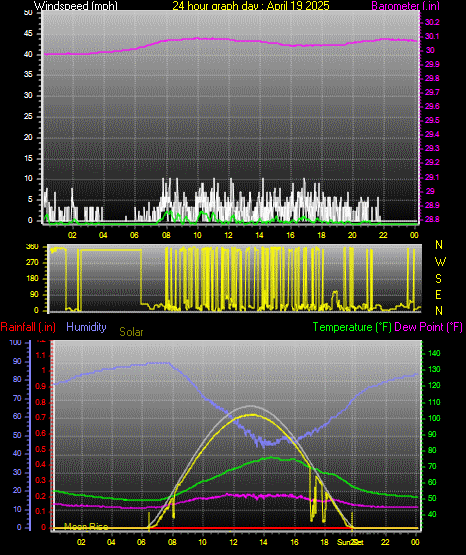The image size is (466, 555).
Task: Click the 140 temperature scale value
Action: point(434,353)
